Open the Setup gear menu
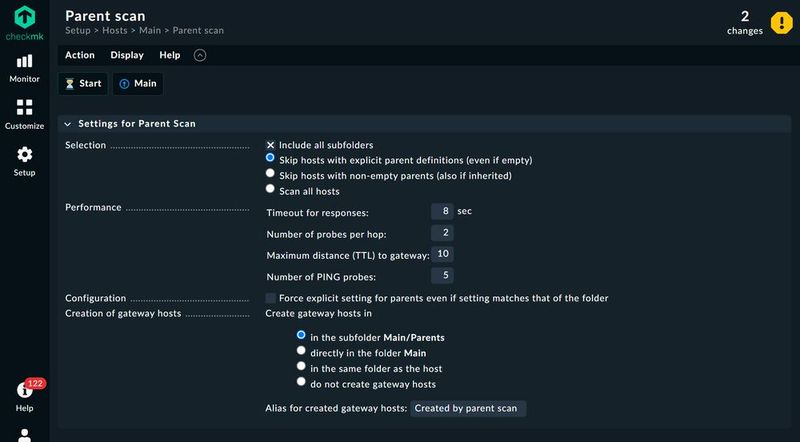This screenshot has height=442, width=800. [25, 160]
